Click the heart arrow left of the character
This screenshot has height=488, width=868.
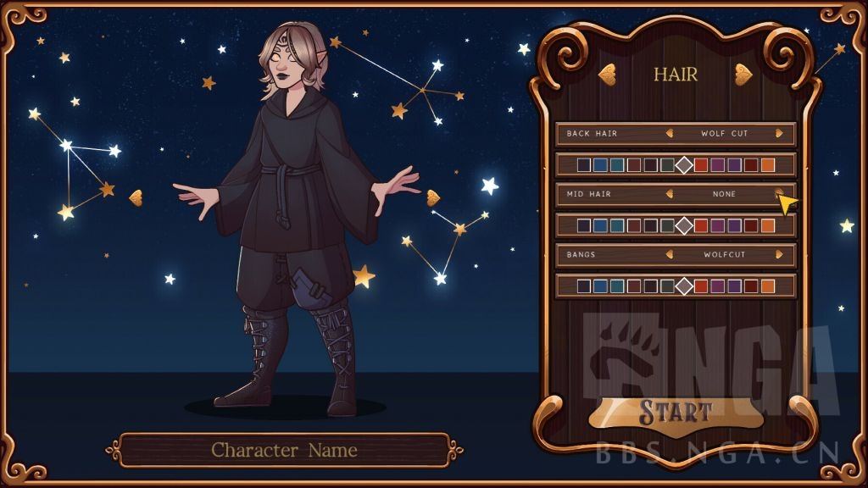[136, 197]
